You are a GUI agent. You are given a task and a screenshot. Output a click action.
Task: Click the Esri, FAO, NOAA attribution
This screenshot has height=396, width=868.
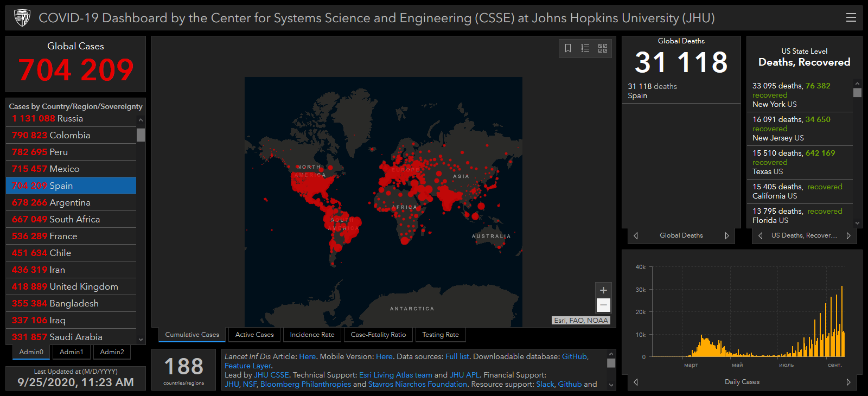click(581, 321)
